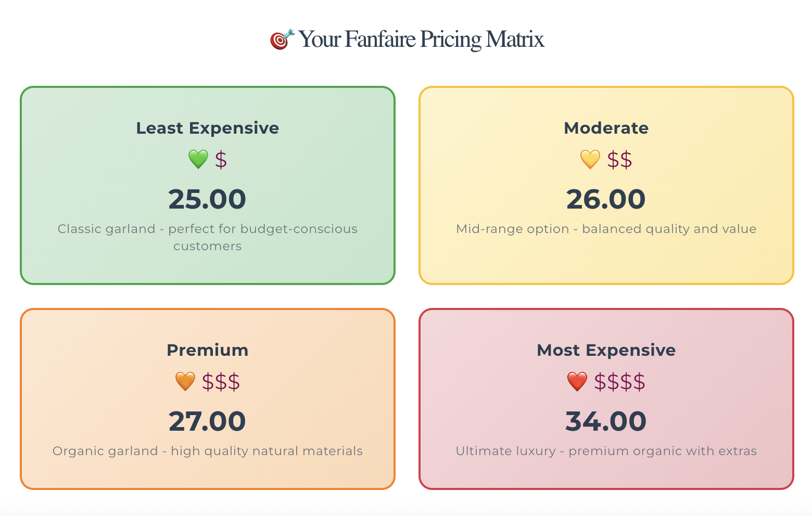Click the 26.00 price value
Image resolution: width=812 pixels, height=516 pixels.
(x=606, y=199)
